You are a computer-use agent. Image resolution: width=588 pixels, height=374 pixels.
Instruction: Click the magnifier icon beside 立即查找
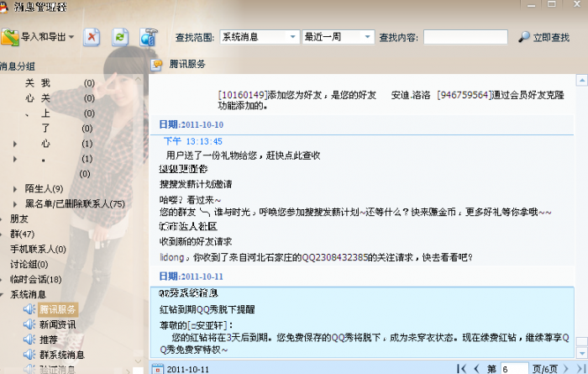(x=524, y=37)
